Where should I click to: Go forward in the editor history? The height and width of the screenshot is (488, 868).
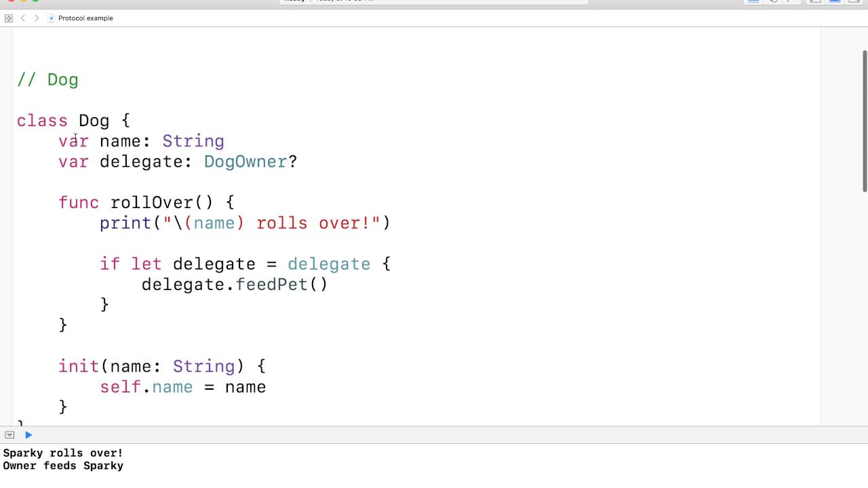click(37, 18)
